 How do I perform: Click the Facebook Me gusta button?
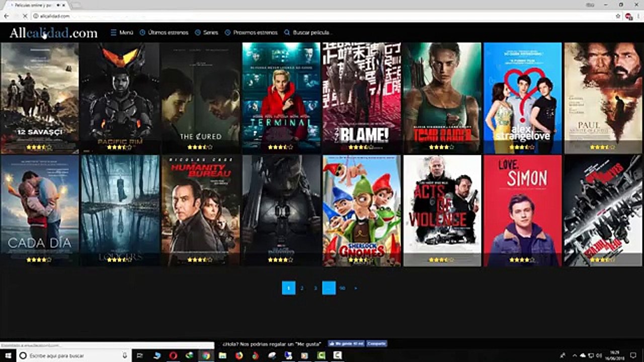coord(346,343)
